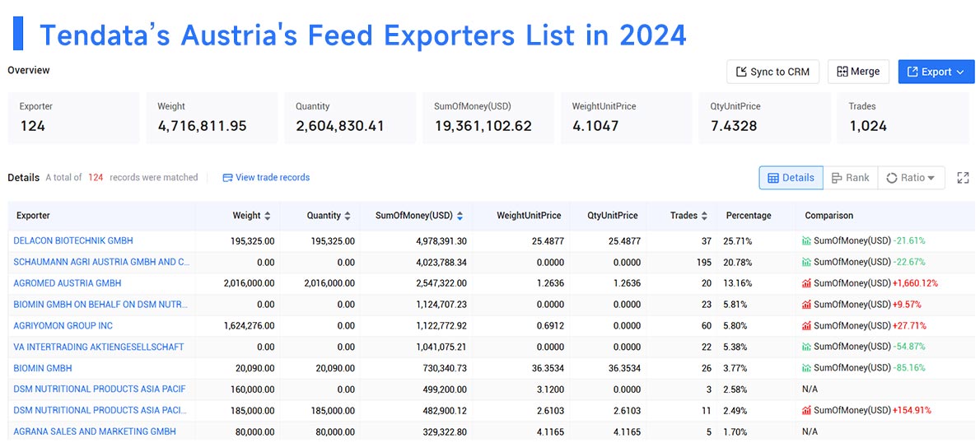Click comparison chart icon in VA INTERTRADING row
This screenshot has width=980, height=443.
click(806, 346)
